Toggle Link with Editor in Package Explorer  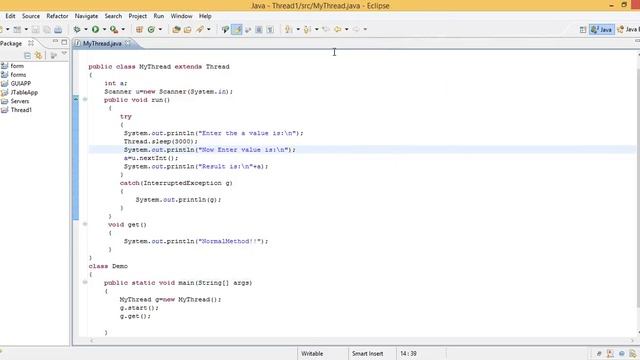pos(39,55)
